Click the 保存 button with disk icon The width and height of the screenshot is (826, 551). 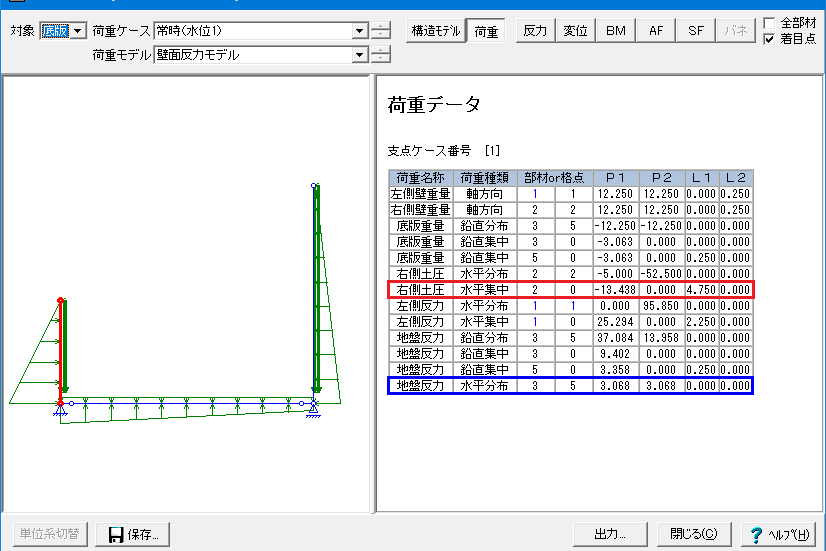[x=133, y=534]
